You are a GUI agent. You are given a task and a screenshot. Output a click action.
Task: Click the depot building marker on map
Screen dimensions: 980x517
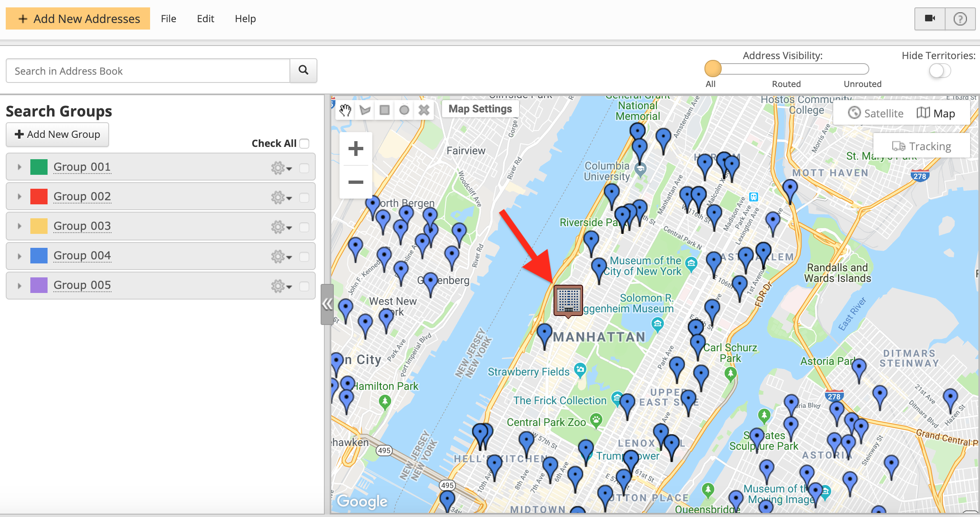point(568,300)
